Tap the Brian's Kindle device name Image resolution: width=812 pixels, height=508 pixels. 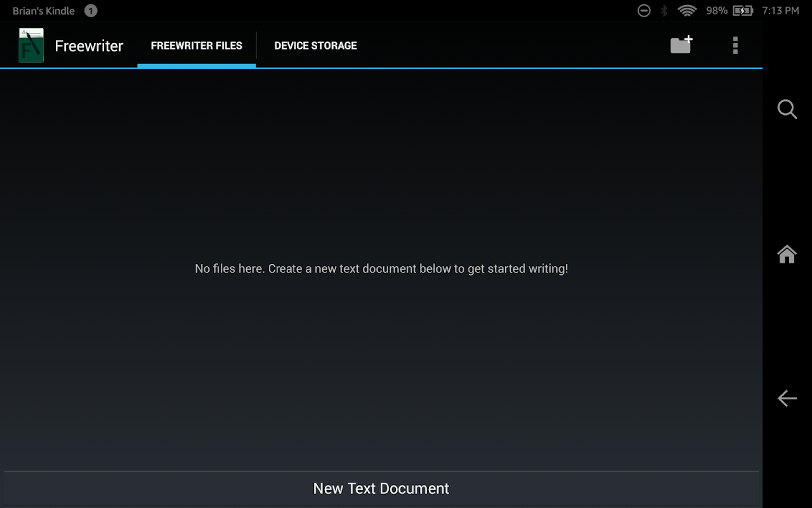[x=44, y=11]
